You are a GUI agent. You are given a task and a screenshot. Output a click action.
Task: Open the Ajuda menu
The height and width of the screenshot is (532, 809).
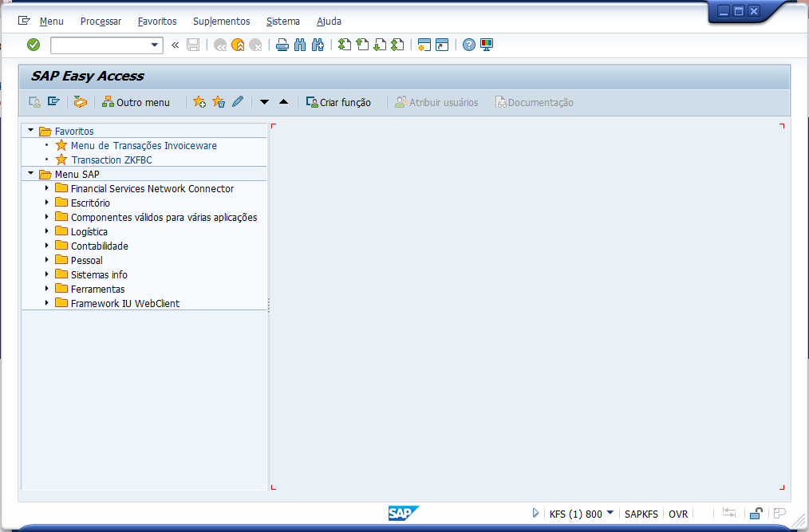pyautogui.click(x=330, y=22)
